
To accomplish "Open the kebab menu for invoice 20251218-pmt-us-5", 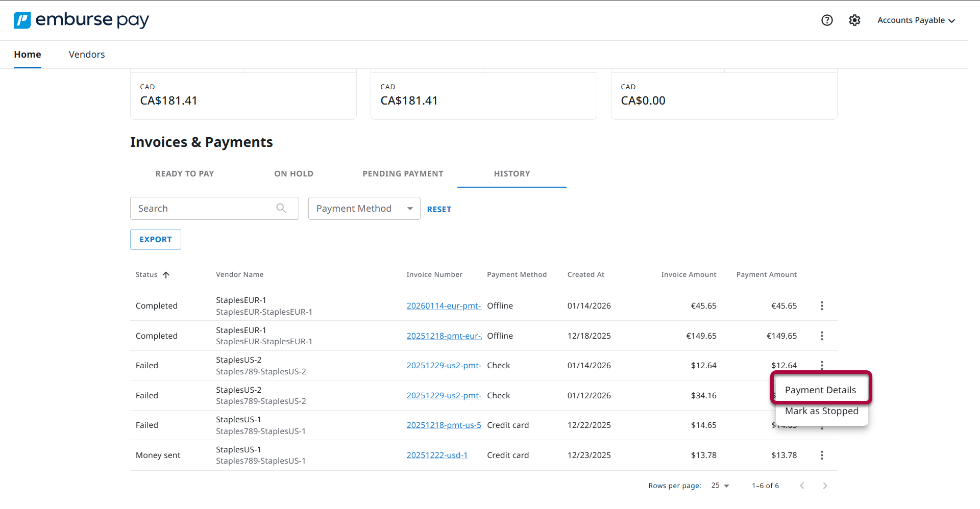I will (822, 425).
